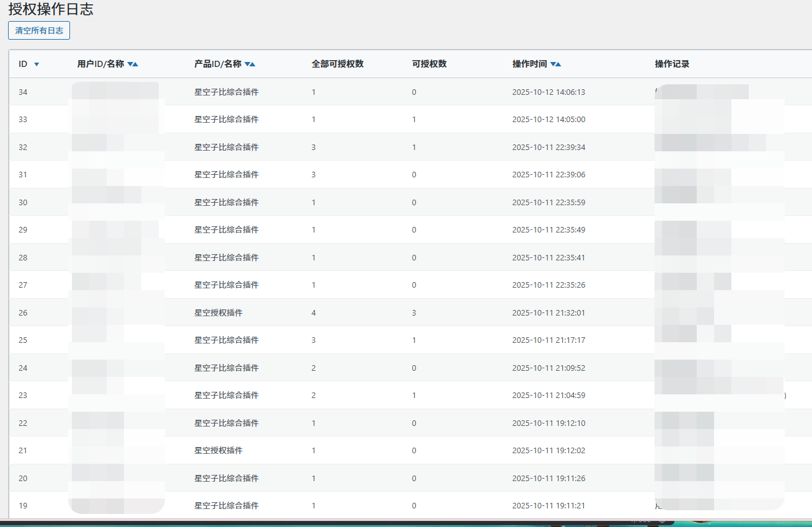Click 星空子比综合插件 in row 30

[x=226, y=202]
